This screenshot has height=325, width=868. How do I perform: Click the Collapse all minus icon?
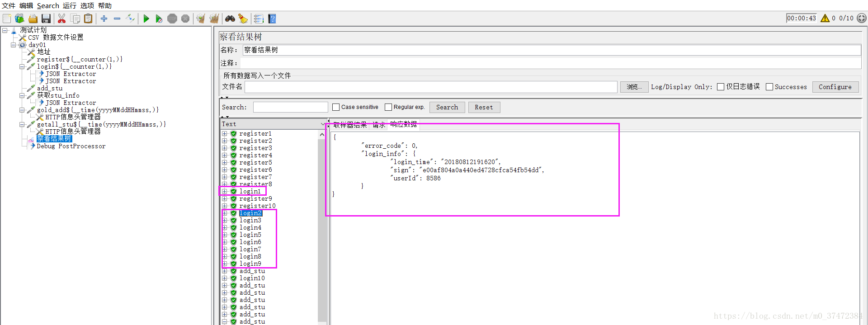(x=117, y=19)
